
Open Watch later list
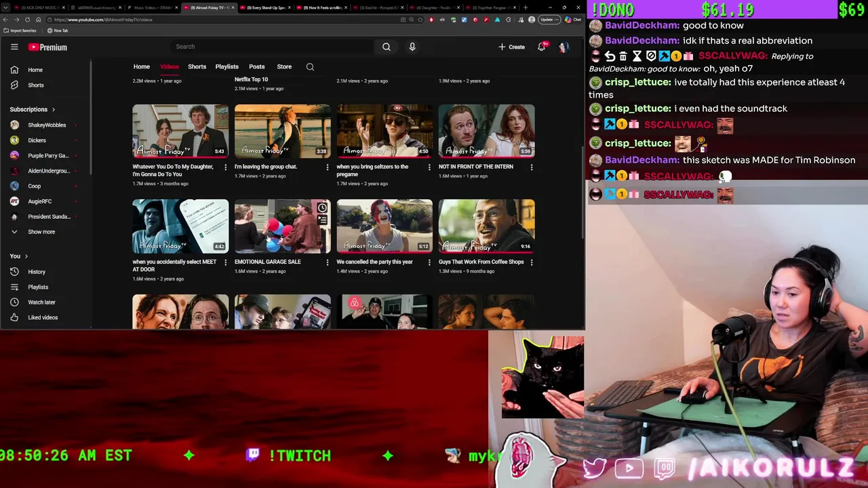tap(42, 302)
